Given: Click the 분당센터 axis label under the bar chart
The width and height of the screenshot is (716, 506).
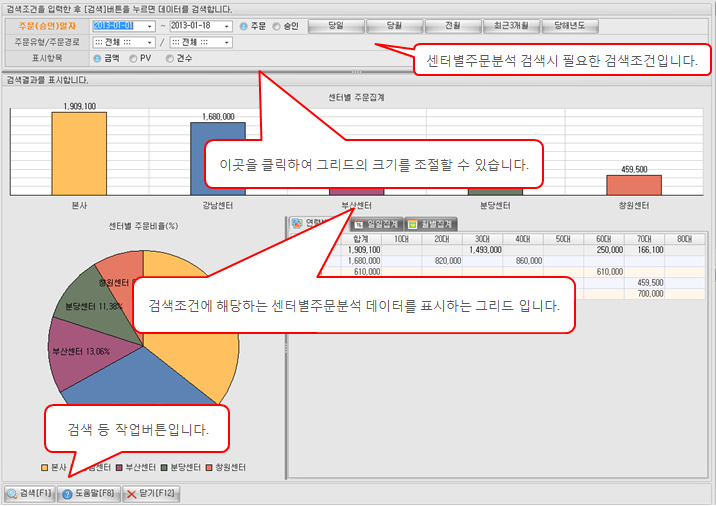Looking at the screenshot, I should coord(495,206).
